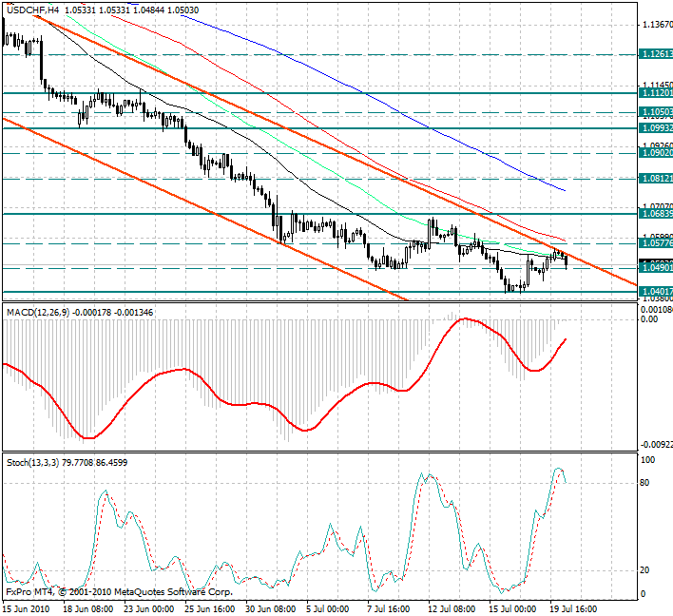This screenshot has height=616, width=673.
Task: Click the 1.1367 price axis value
Action: click(x=657, y=25)
